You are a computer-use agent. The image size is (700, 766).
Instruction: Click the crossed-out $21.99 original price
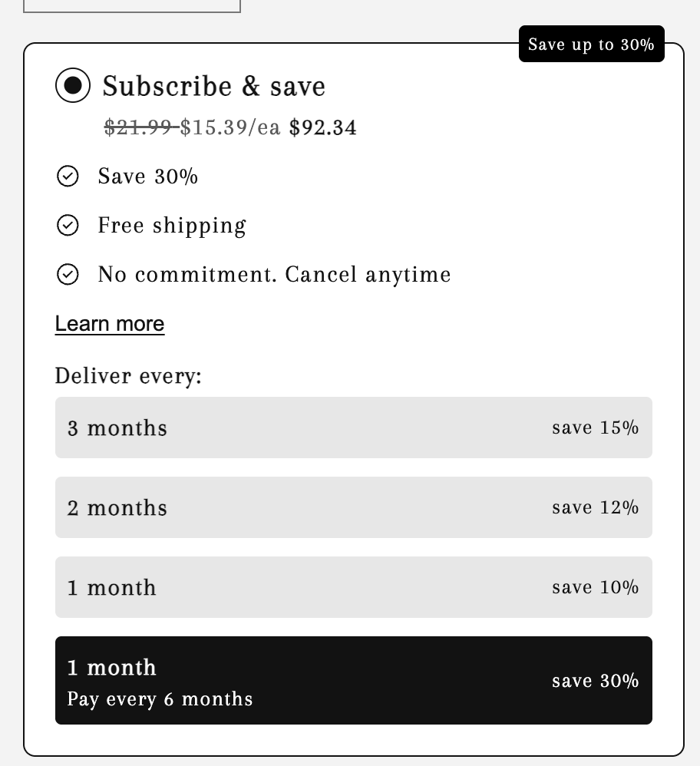[x=140, y=127]
